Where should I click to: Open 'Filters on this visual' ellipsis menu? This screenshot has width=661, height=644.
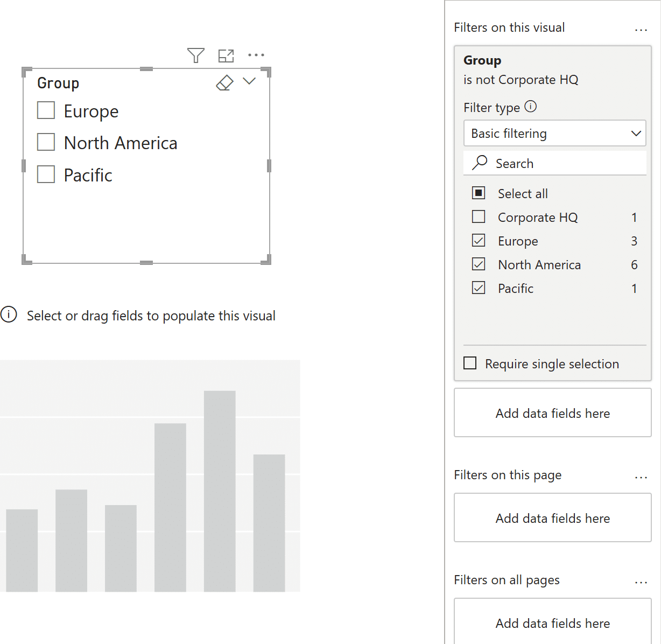pyautogui.click(x=641, y=30)
